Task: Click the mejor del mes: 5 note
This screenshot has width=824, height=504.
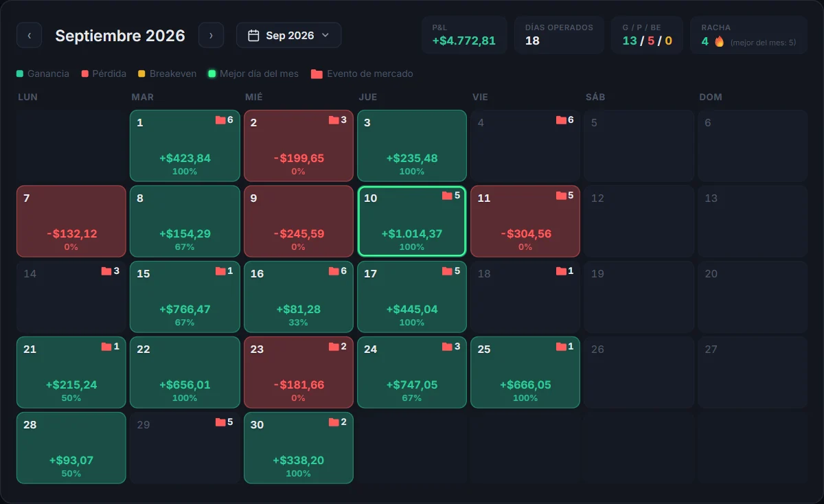Action: pos(764,43)
